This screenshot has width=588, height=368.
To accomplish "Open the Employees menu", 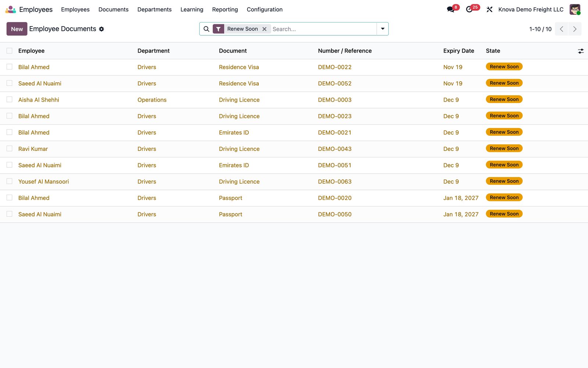I will [x=75, y=10].
